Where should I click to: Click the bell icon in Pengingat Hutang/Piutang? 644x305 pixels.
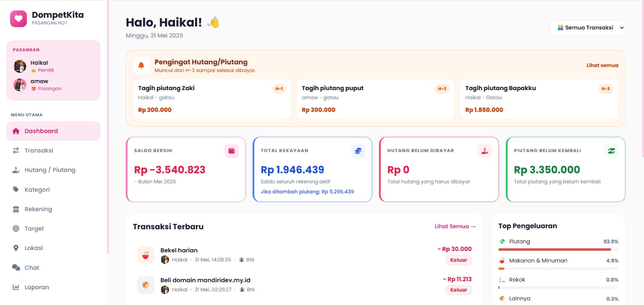click(x=141, y=65)
